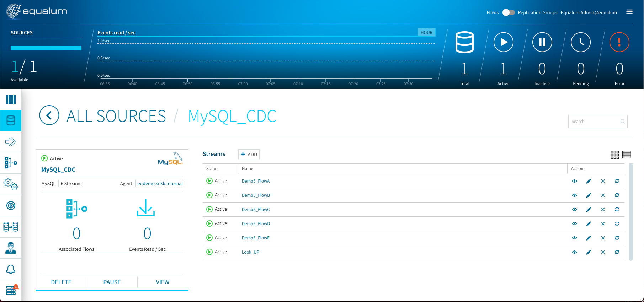Open the Sources database icon in sidebar

11,120
